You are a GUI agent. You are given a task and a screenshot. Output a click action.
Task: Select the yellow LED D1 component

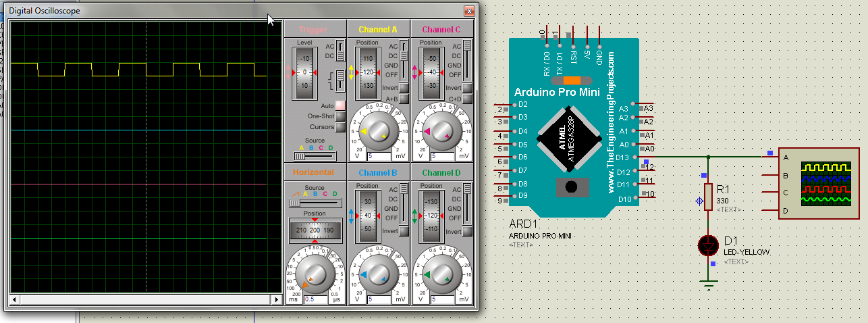(708, 246)
